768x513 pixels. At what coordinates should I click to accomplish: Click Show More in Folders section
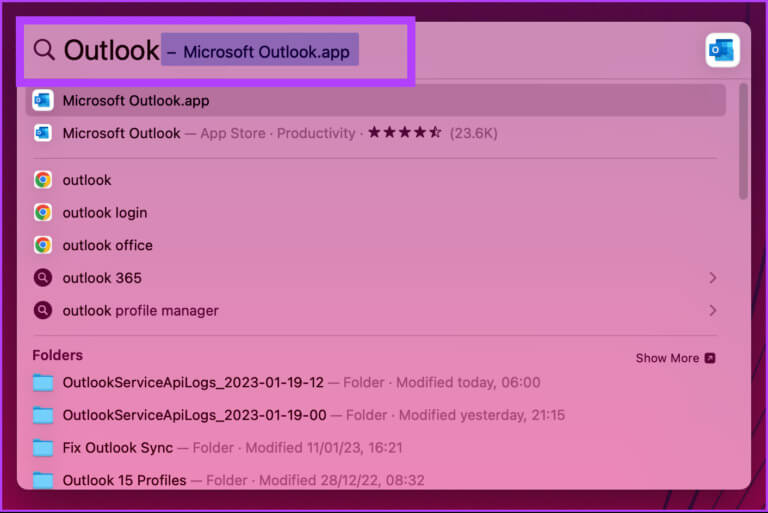click(x=675, y=358)
